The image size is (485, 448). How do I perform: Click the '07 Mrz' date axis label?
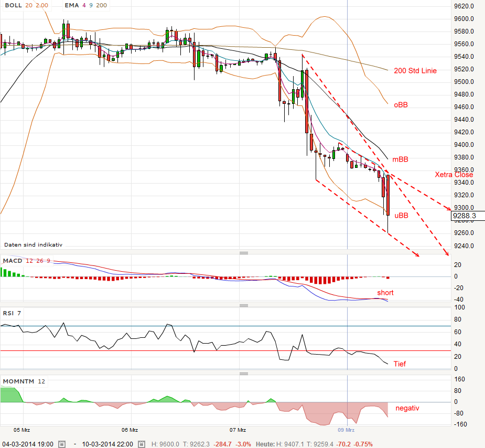tap(238, 430)
